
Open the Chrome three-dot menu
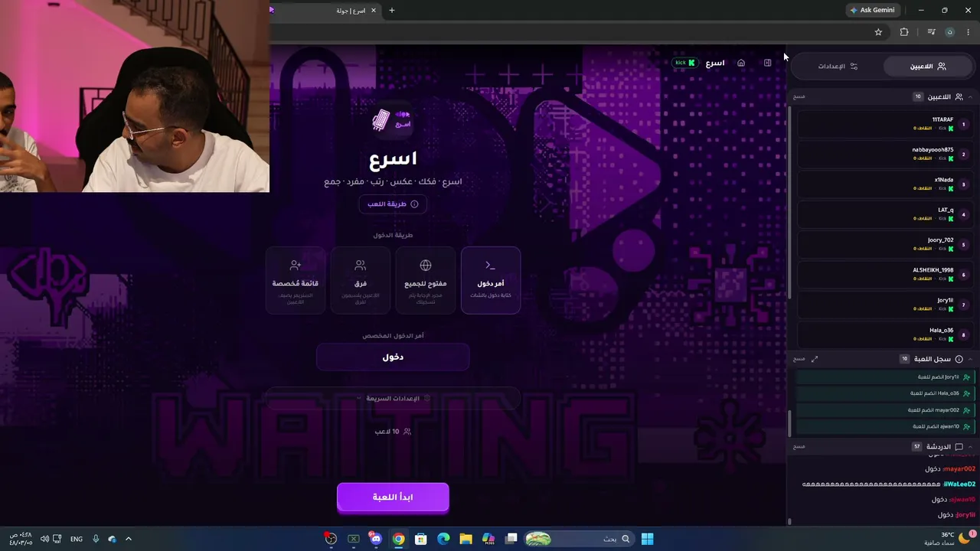969,32
